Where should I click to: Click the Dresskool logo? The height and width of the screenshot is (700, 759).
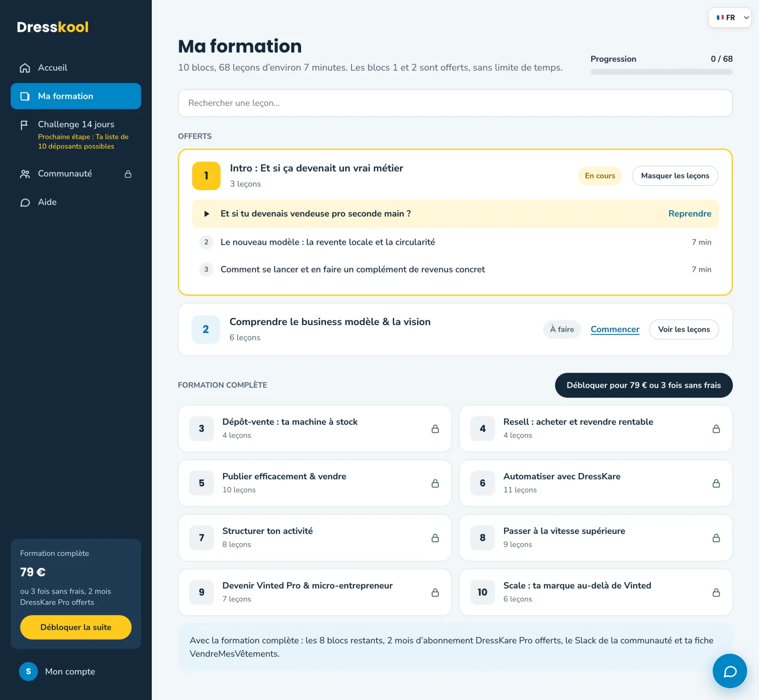pos(53,27)
